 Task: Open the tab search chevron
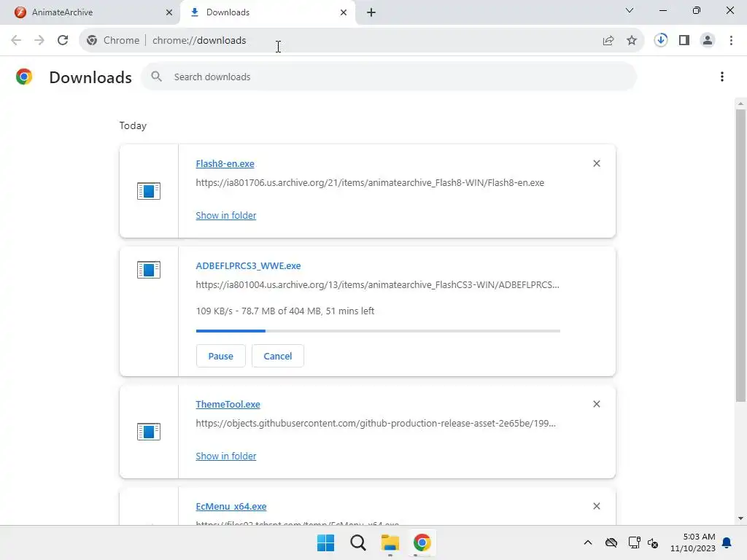pyautogui.click(x=630, y=10)
